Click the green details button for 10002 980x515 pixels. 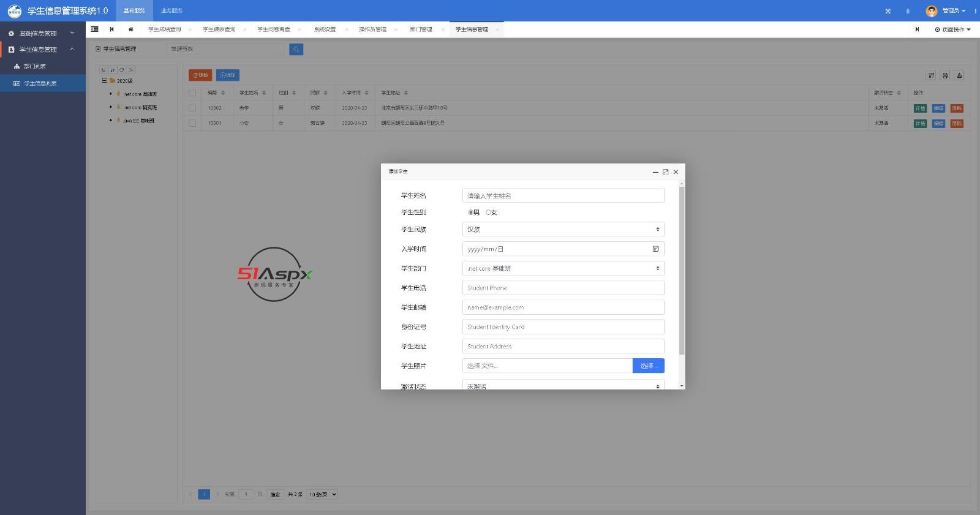coord(920,108)
